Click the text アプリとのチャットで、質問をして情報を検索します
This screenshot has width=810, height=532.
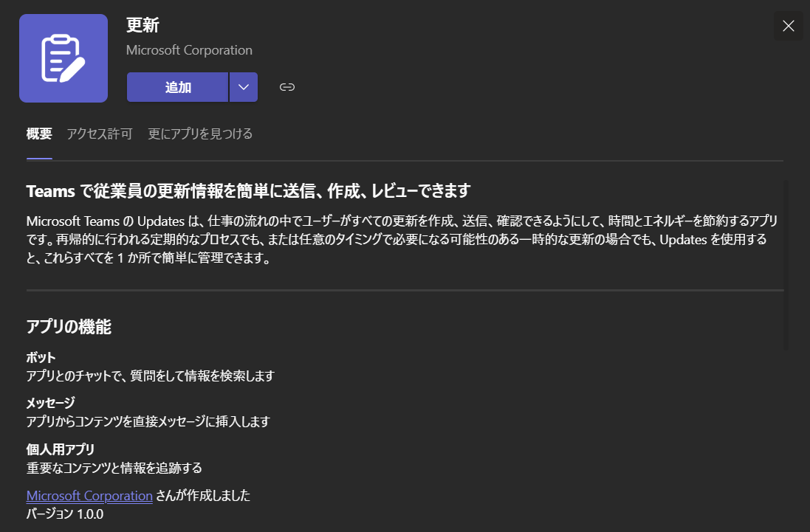coord(151,376)
